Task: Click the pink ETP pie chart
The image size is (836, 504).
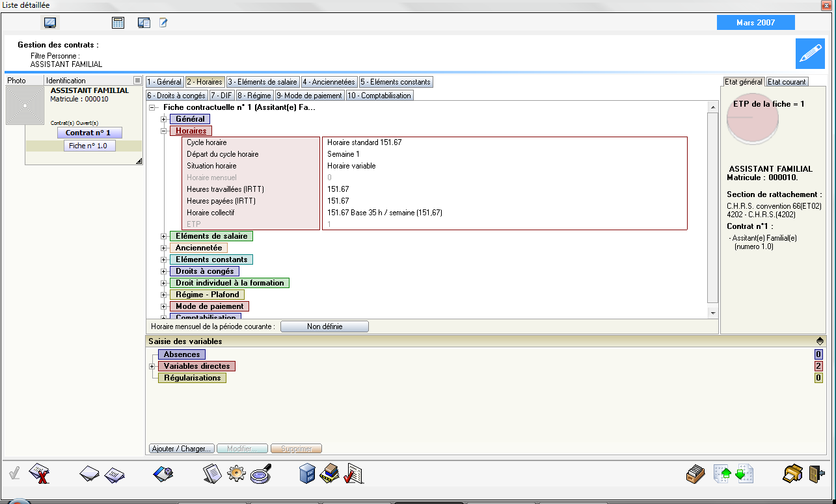Action: click(x=752, y=119)
